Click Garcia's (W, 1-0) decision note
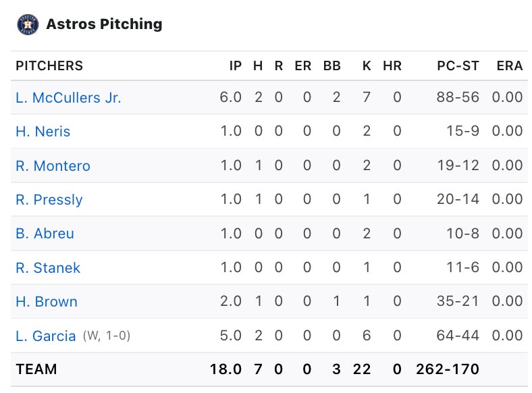 point(106,336)
